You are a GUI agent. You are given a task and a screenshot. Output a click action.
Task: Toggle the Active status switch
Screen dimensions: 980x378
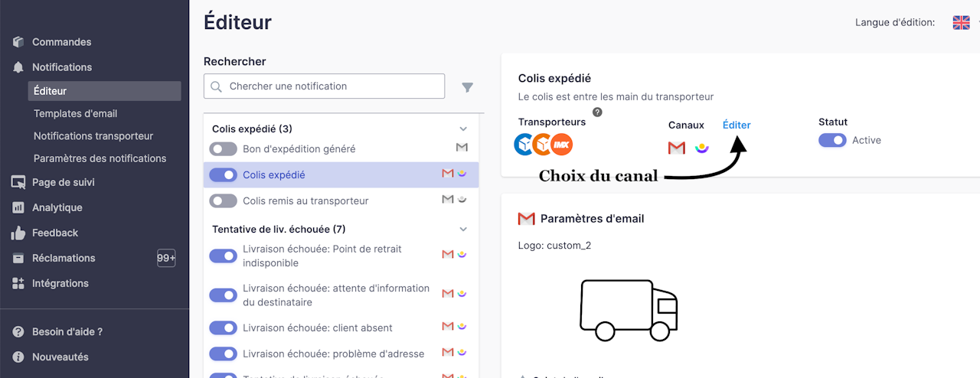(x=832, y=140)
